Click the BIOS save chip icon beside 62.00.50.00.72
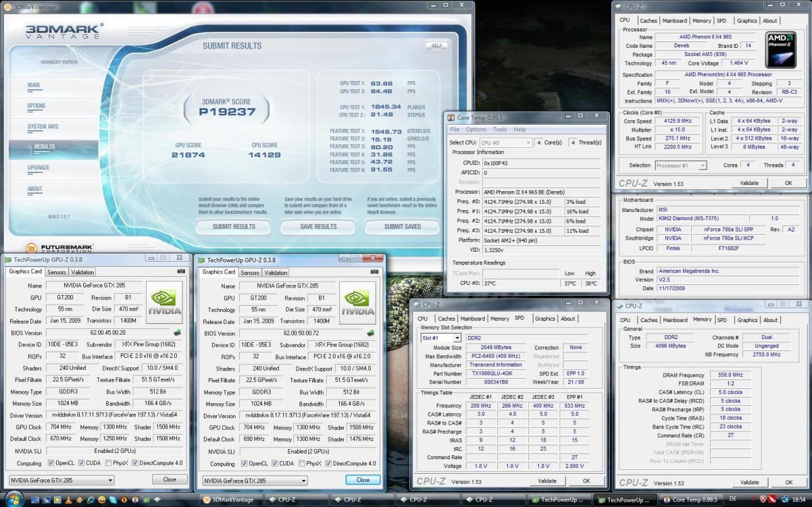The image size is (812, 507). (x=371, y=333)
